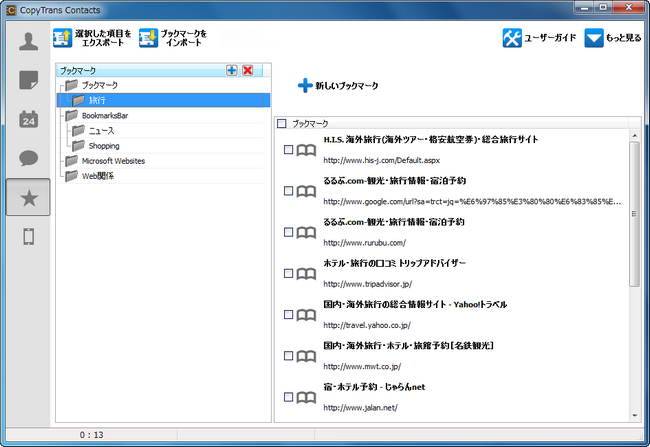This screenshot has height=447, width=650.
Task: Click the folder icon beside ニュース
Action: coord(78,131)
